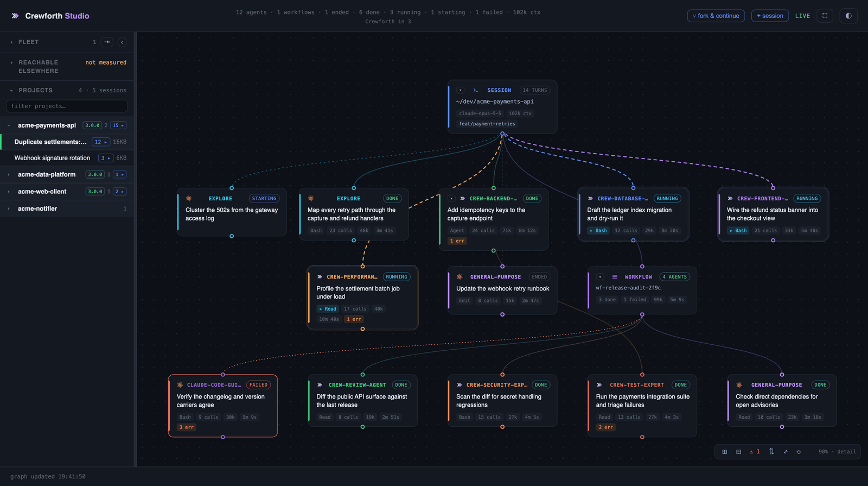Expand the acme-notifier project
Viewport: 868px width, 486px height.
point(9,209)
